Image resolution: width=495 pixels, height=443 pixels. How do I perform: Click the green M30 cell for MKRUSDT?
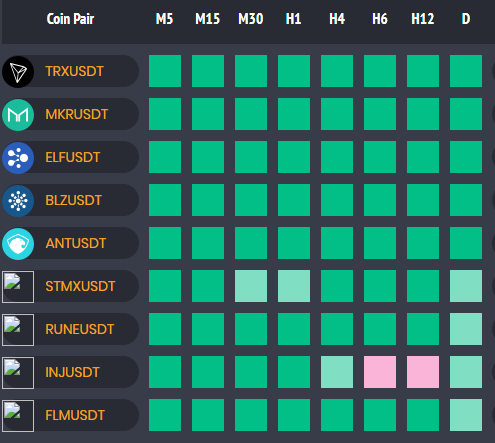251,114
